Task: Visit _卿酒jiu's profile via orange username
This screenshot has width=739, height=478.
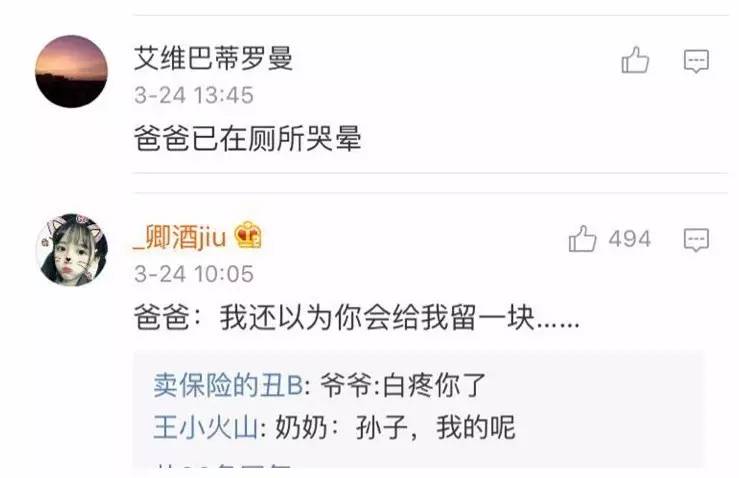Action: pyautogui.click(x=180, y=237)
